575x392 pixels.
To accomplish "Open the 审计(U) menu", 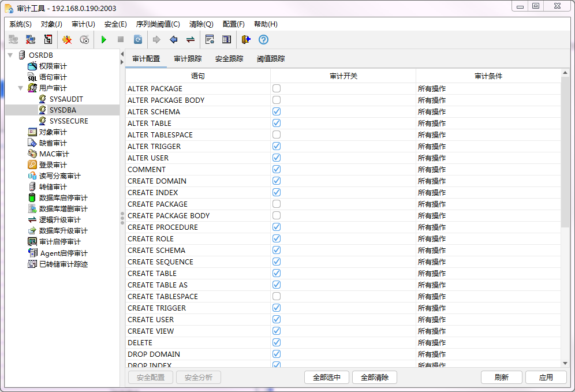I will 83,24.
